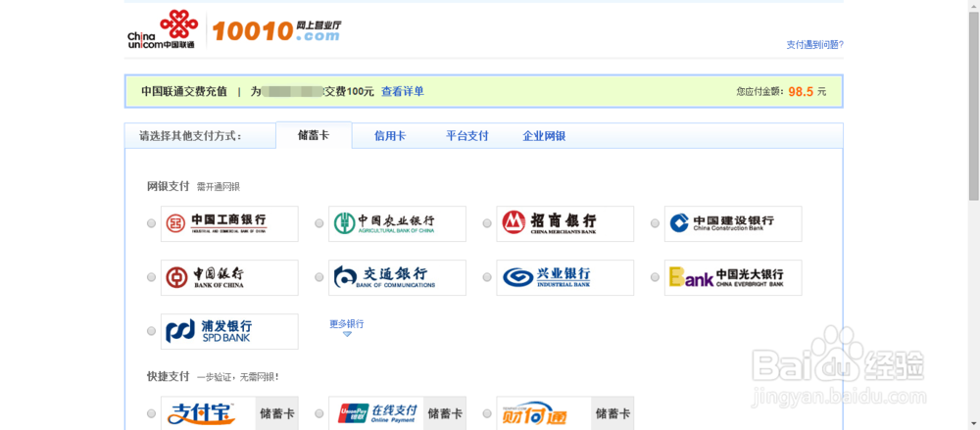Select the 中国工商银行 radio button
The image size is (980, 430).
coord(151,223)
